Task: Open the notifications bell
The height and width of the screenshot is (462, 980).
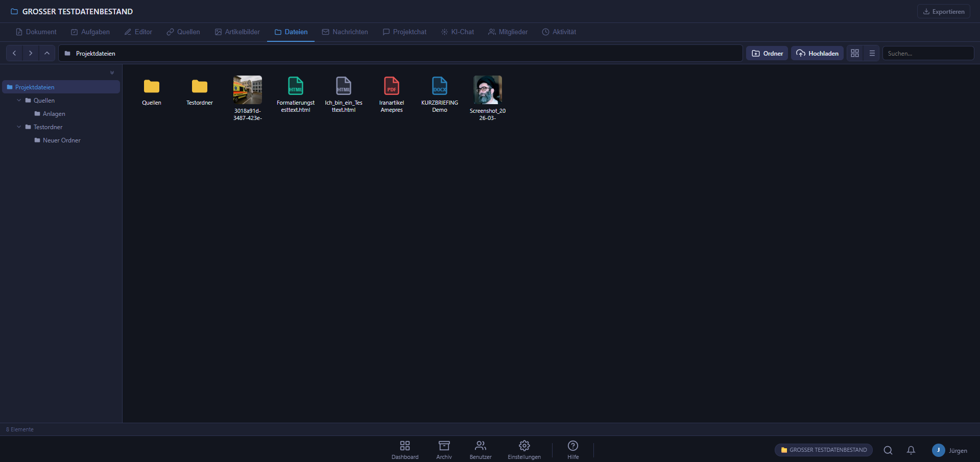Action: pos(911,450)
